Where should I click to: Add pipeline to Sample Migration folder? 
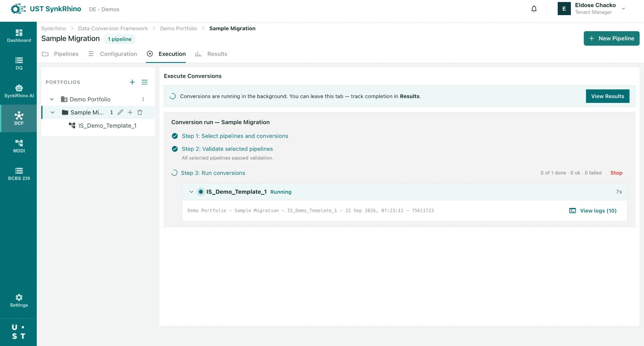tap(130, 112)
